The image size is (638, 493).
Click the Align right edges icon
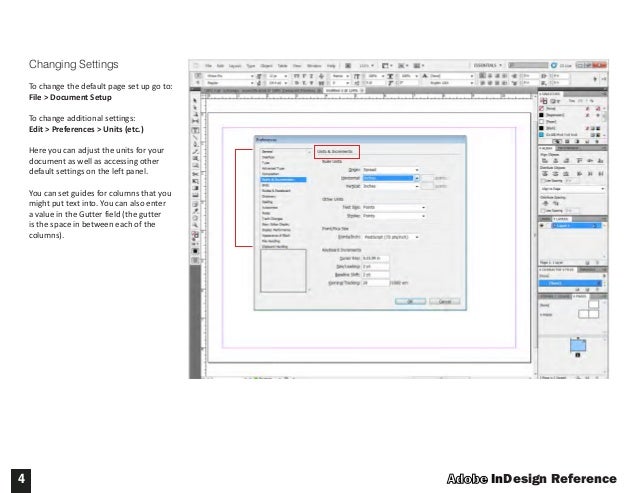tap(566, 161)
